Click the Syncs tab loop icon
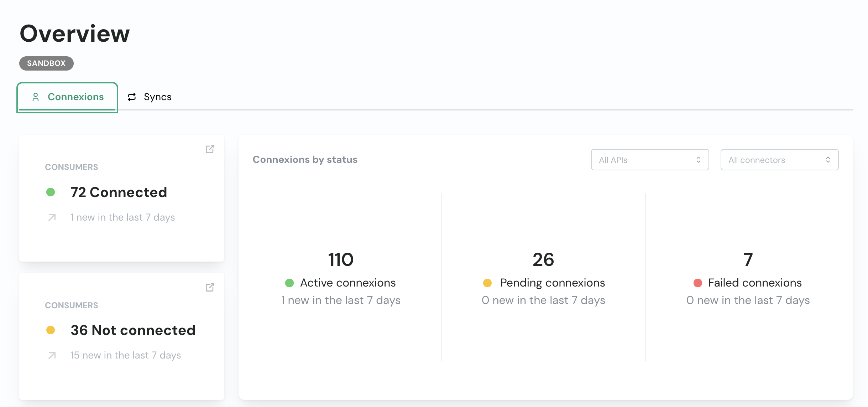 (x=132, y=97)
